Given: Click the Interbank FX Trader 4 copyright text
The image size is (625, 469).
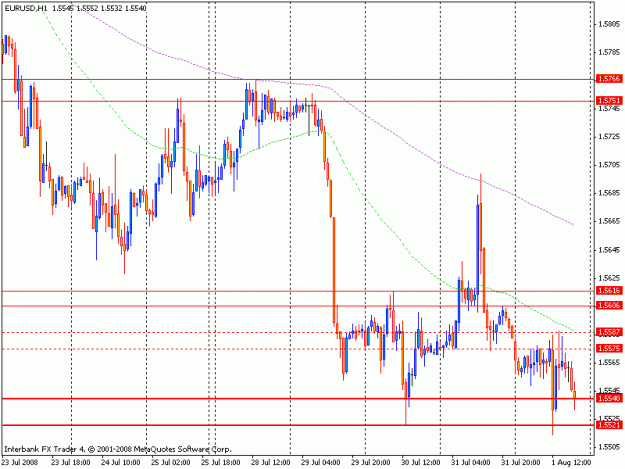Looking at the screenshot, I should 118,449.
